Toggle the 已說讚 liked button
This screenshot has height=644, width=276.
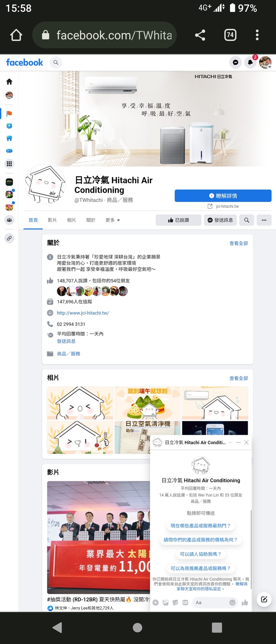pyautogui.click(x=178, y=220)
